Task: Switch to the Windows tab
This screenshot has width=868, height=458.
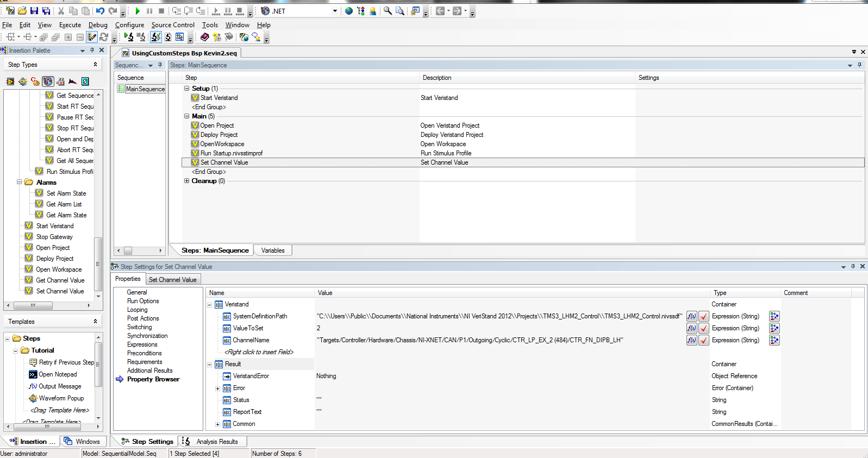Action: click(83, 442)
